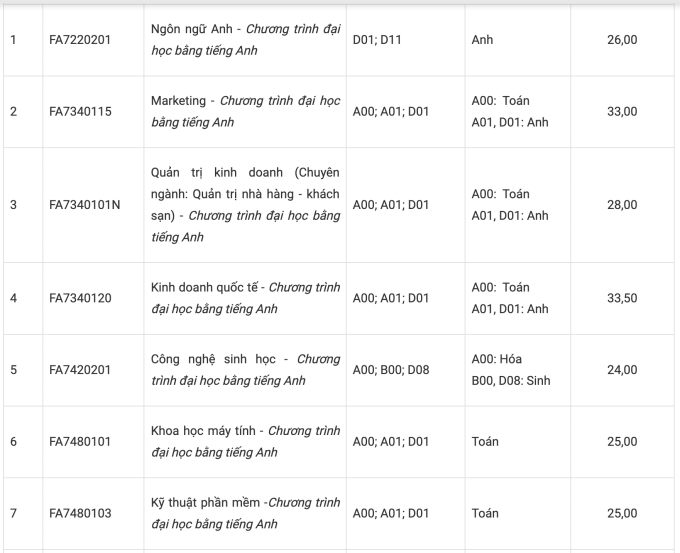Click the score 33,50
The height and width of the screenshot is (553, 680).
tap(621, 298)
